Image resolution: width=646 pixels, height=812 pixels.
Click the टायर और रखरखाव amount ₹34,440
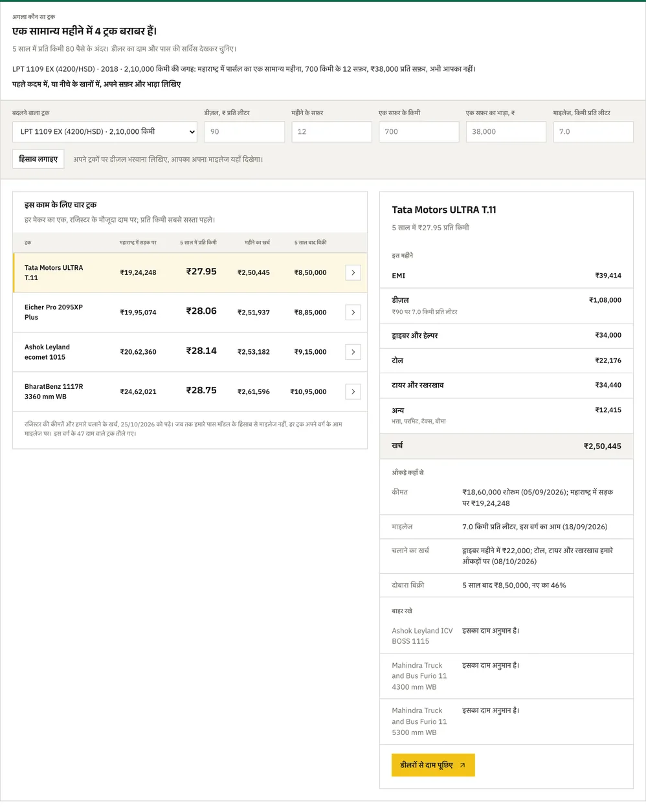click(x=608, y=385)
